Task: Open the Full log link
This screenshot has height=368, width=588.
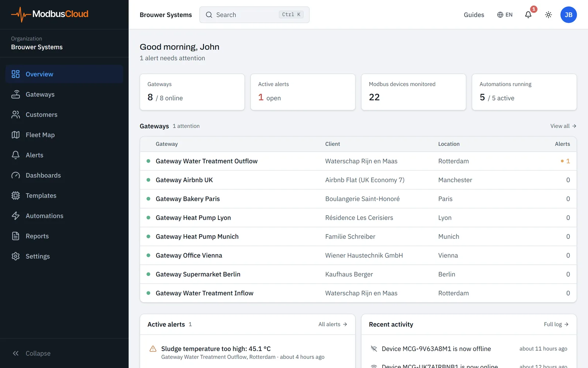Action: 556,324
